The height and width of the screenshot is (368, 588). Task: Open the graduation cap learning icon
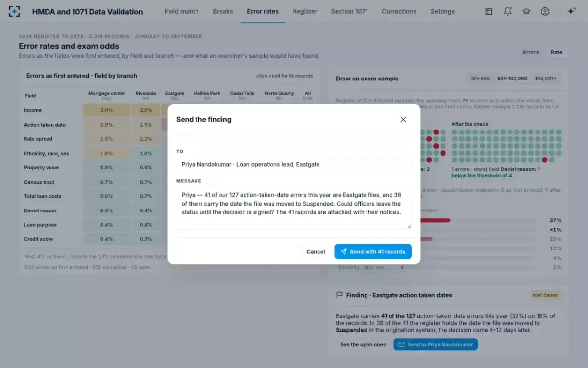tap(526, 11)
